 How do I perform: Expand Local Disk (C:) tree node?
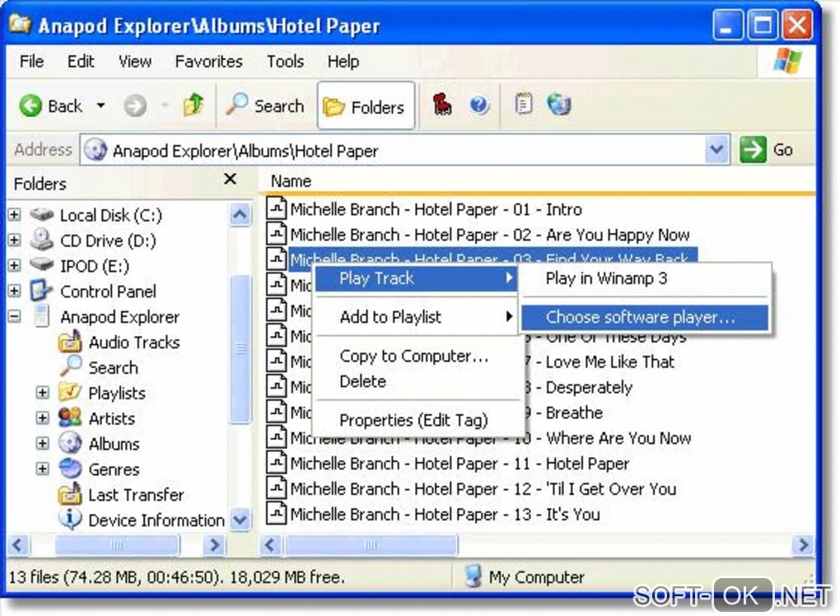[15, 215]
